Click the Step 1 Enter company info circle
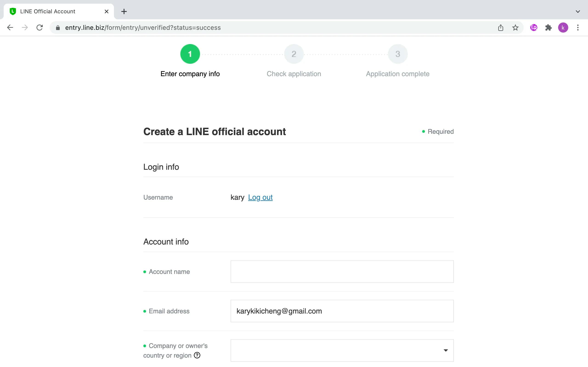The height and width of the screenshot is (367, 588). 190,54
